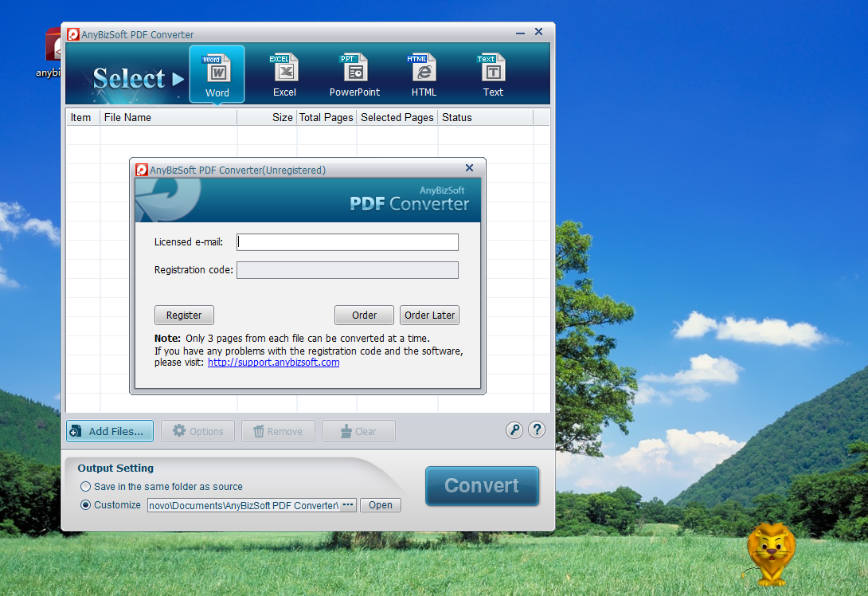Click the Licensed e-mail input field
Screen dimensions: 868x596
347,242
